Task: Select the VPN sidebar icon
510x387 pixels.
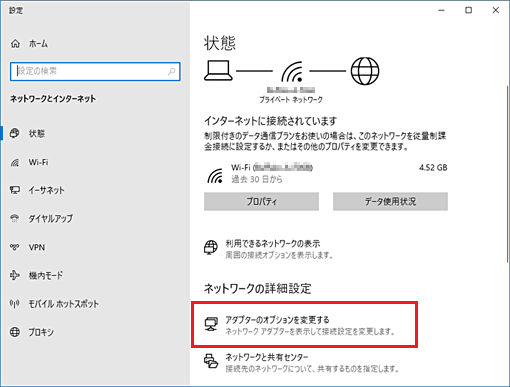Action: point(15,247)
